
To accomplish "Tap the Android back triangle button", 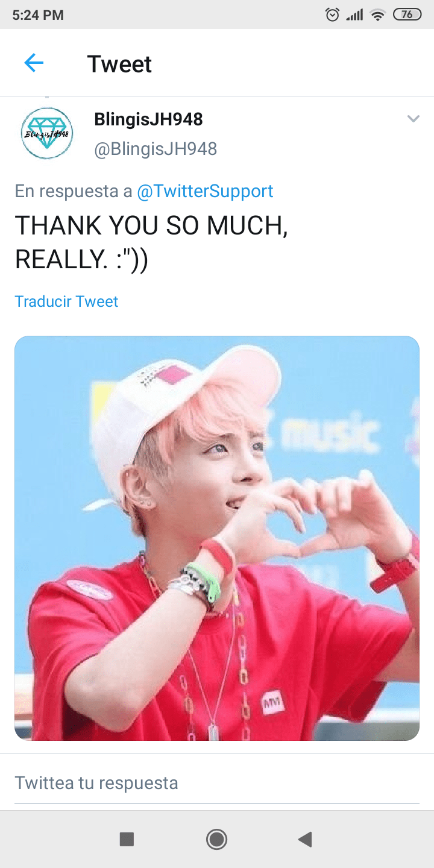I will point(306,839).
